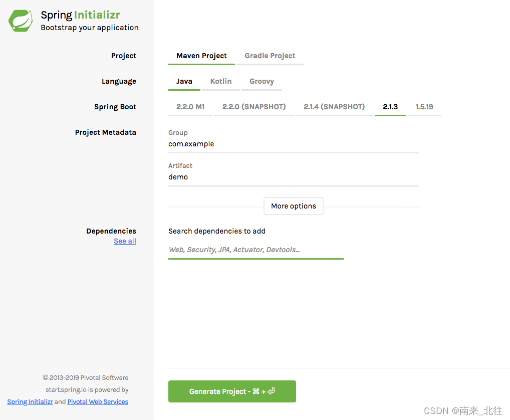Switch to the Gradle Project tab
This screenshot has width=510, height=420.
click(x=270, y=56)
